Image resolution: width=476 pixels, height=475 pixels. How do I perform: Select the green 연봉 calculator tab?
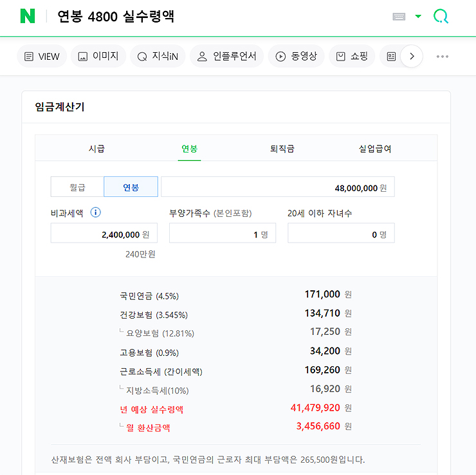[x=189, y=149]
